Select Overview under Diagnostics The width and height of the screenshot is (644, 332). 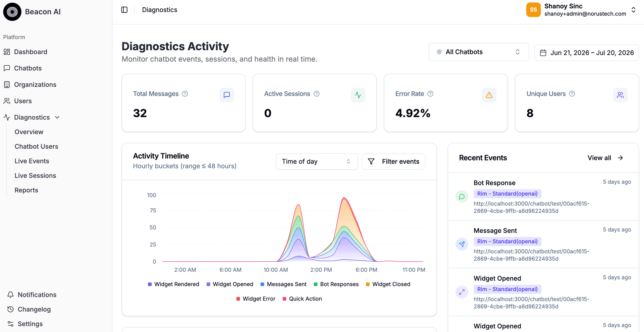tap(29, 132)
